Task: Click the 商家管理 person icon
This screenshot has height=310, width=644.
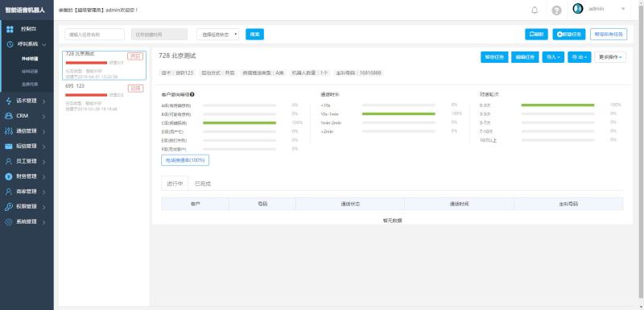Action: click(x=9, y=192)
